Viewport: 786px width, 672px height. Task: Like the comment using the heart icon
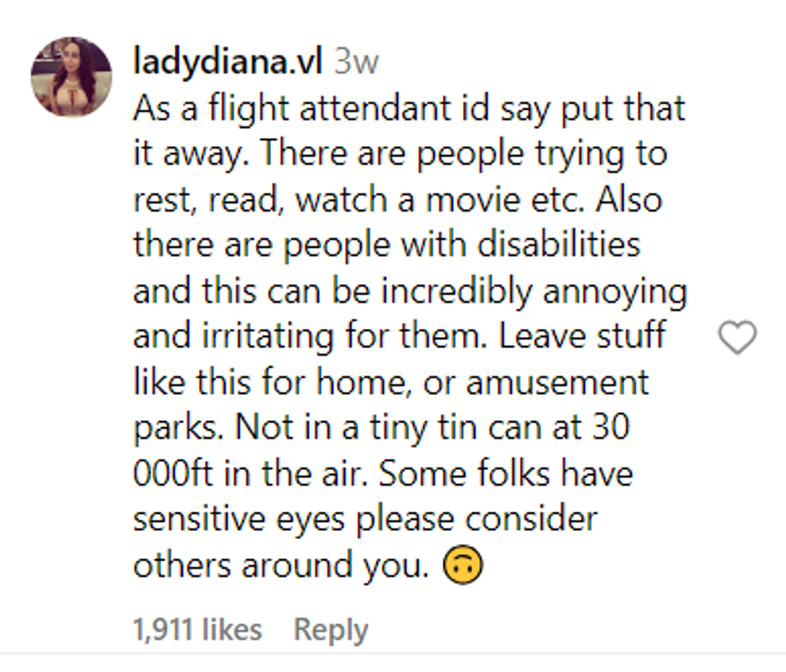(736, 338)
